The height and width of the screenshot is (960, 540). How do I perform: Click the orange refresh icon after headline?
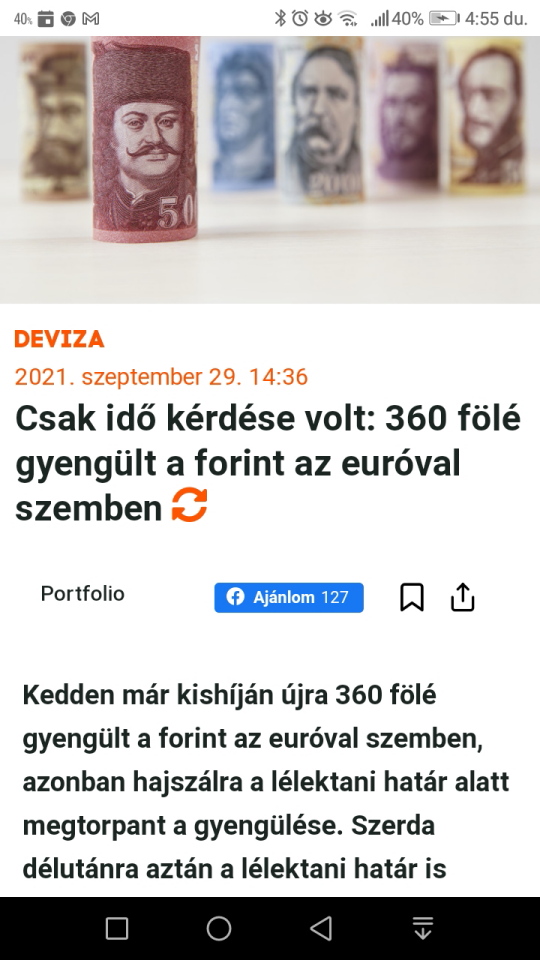tap(189, 505)
